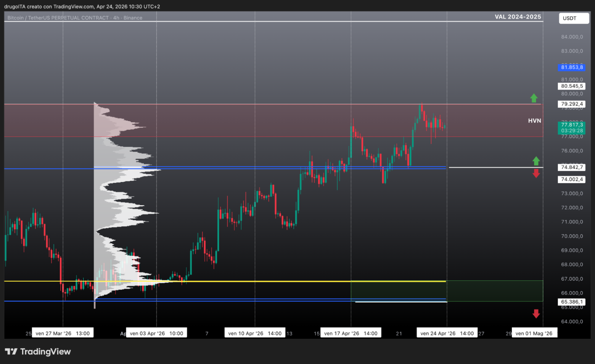Click the 80.545,5 price label
Viewport: 595px width, 364px height.
tap(572, 86)
